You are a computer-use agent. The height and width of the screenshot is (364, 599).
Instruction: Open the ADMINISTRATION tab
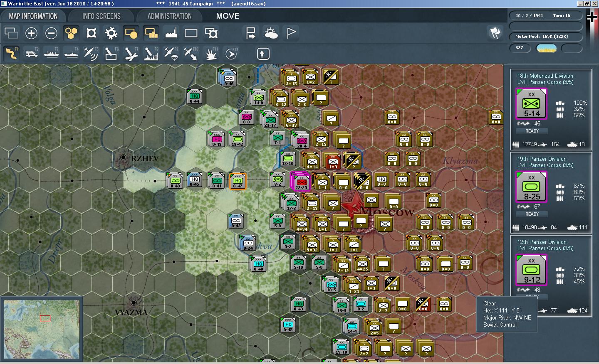pyautogui.click(x=169, y=16)
